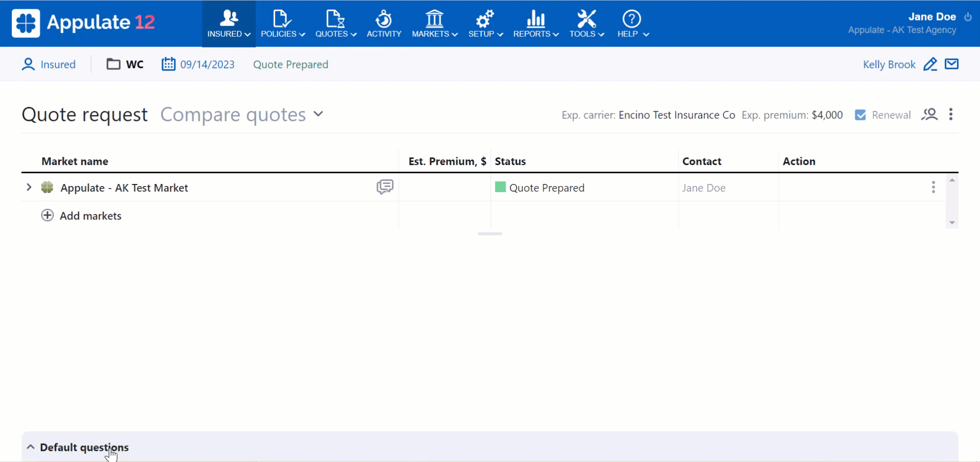The width and height of the screenshot is (980, 462).
Task: Open the market messages chat icon
Action: (385, 187)
